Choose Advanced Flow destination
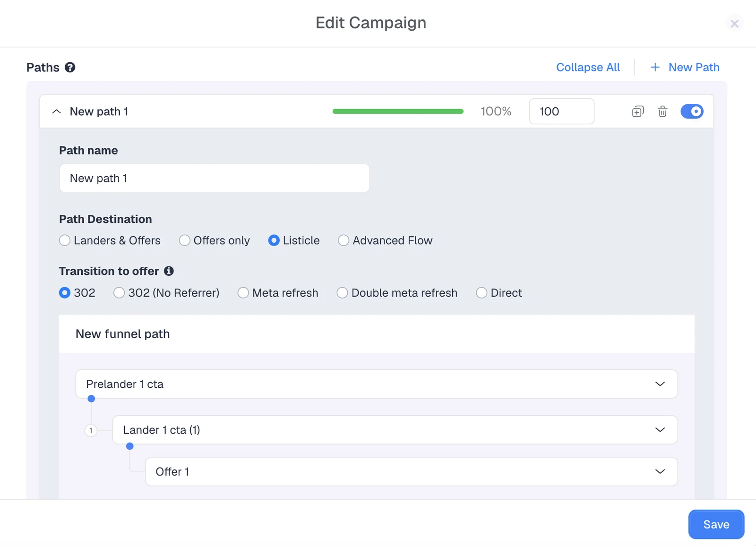The image size is (756, 546). click(x=344, y=240)
